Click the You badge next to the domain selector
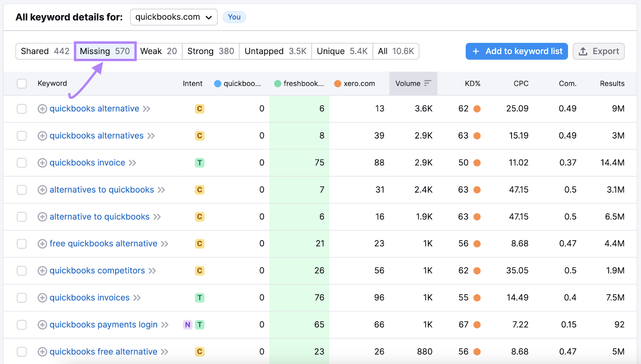 [x=234, y=17]
